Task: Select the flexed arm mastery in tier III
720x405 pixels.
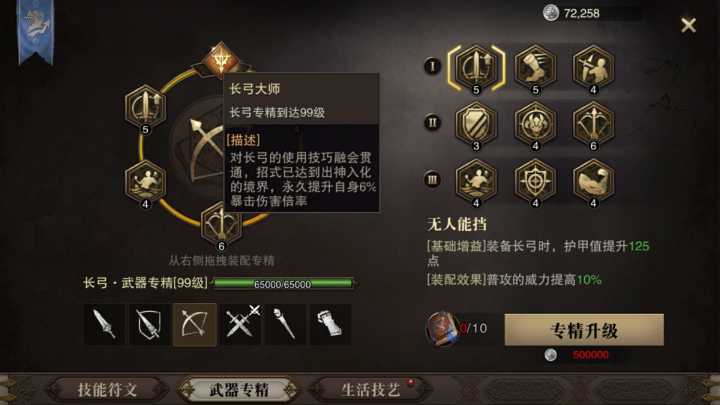Action: click(593, 181)
